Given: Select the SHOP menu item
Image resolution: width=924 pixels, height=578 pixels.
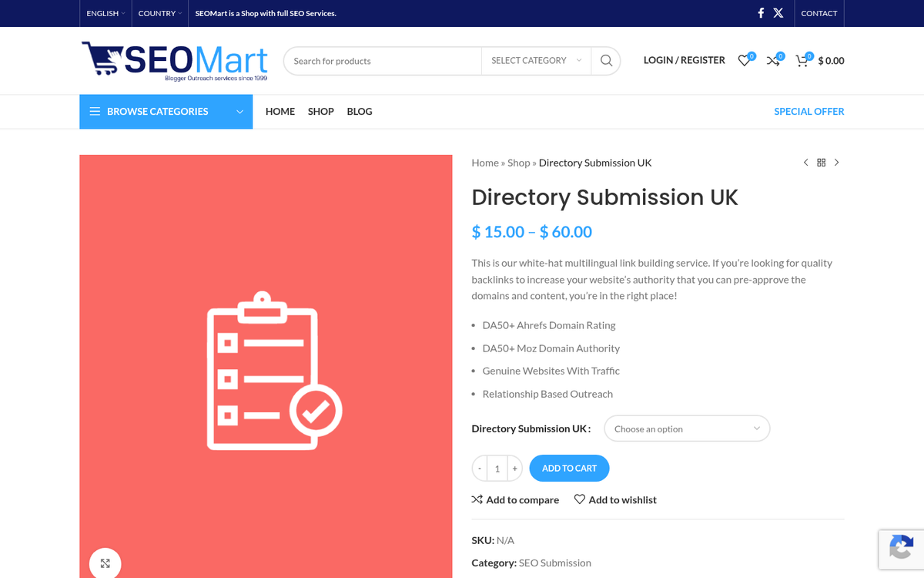Looking at the screenshot, I should point(320,111).
